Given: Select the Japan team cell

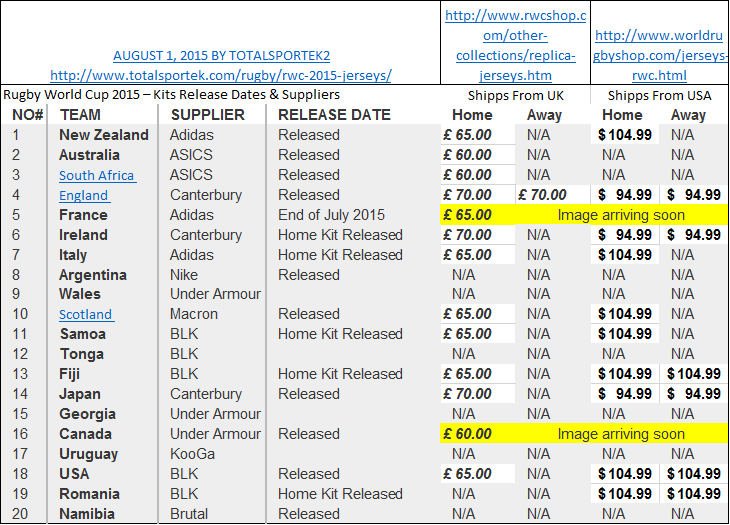Looking at the screenshot, I should 80,394.
